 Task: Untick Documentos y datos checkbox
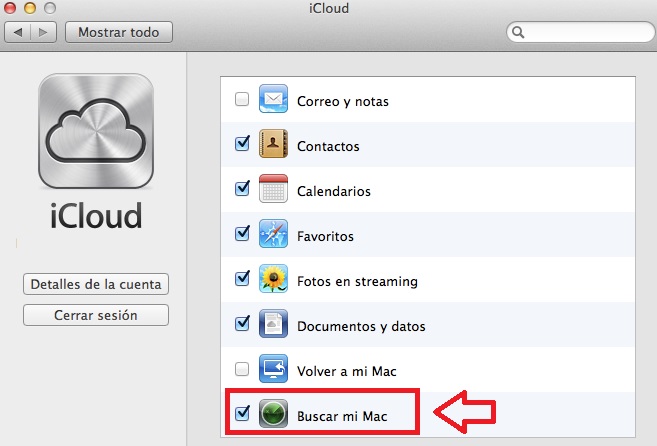point(242,324)
